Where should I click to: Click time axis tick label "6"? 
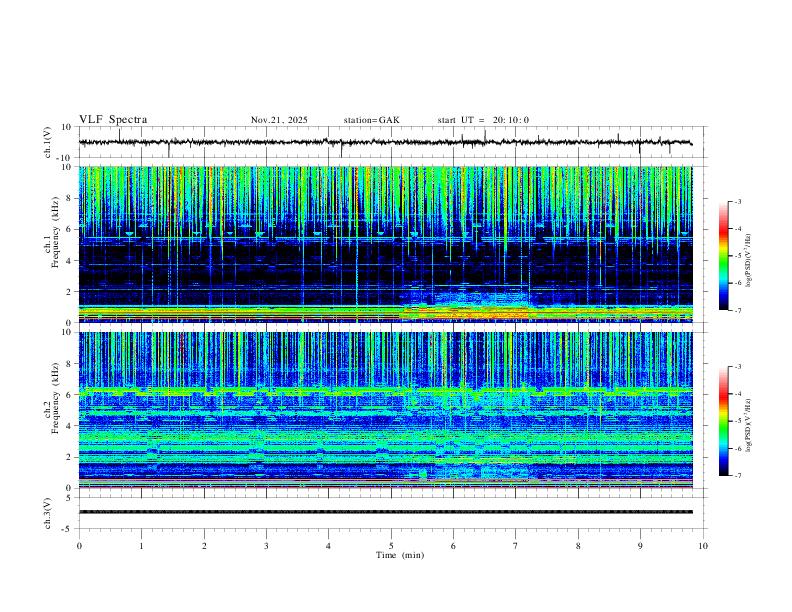[454, 546]
